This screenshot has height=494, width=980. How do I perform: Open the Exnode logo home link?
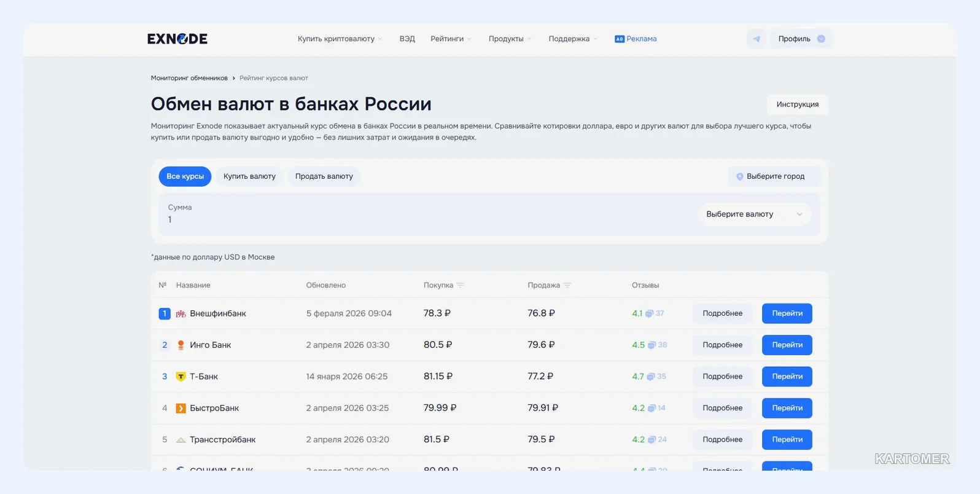177,39
